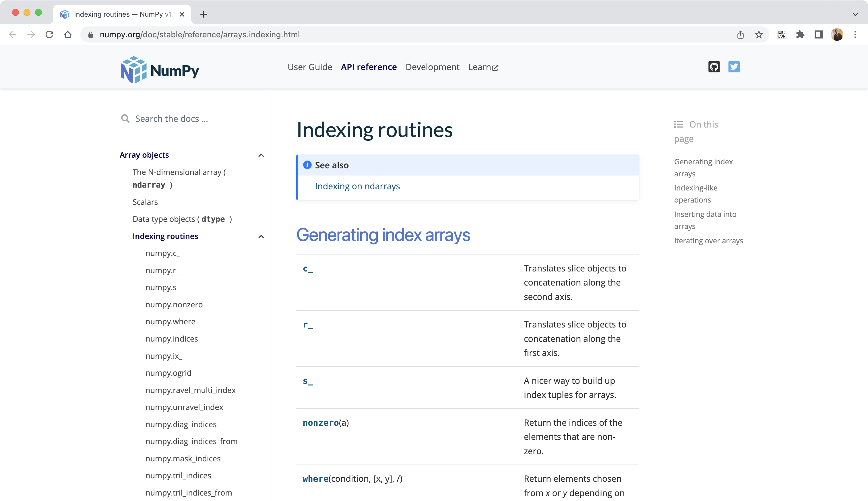868x501 pixels.
Task: Open the nonzero function link
Action: coord(320,423)
